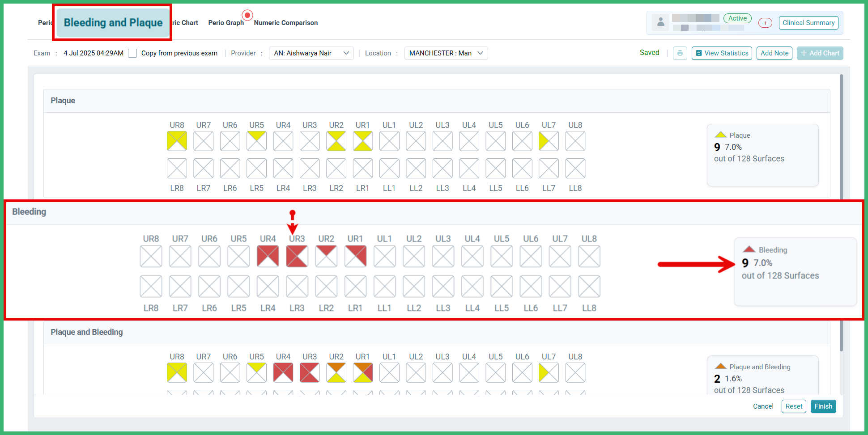Toggle bleeding on the UL1 tooth cell
The width and height of the screenshot is (868, 435).
point(385,255)
